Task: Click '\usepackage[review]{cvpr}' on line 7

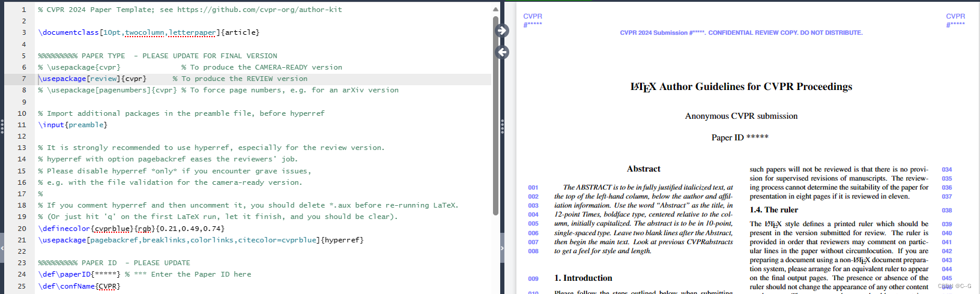Action: coord(92,79)
